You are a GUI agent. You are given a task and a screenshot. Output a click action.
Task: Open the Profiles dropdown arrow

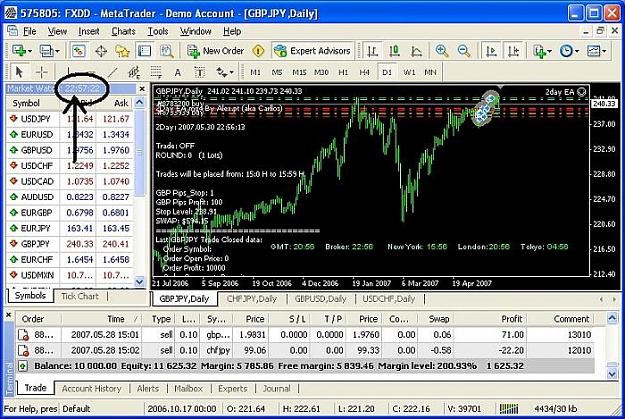(x=57, y=51)
